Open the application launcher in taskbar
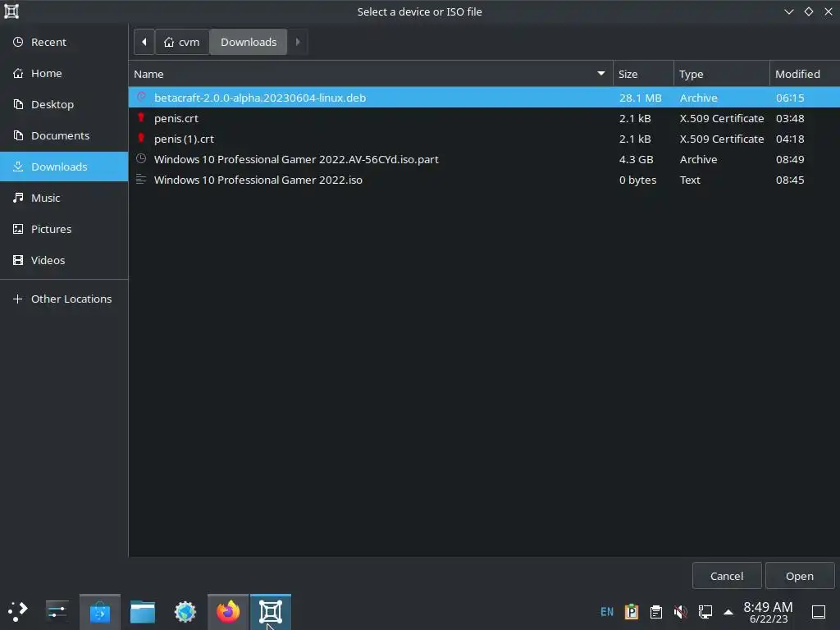 pos(18,611)
